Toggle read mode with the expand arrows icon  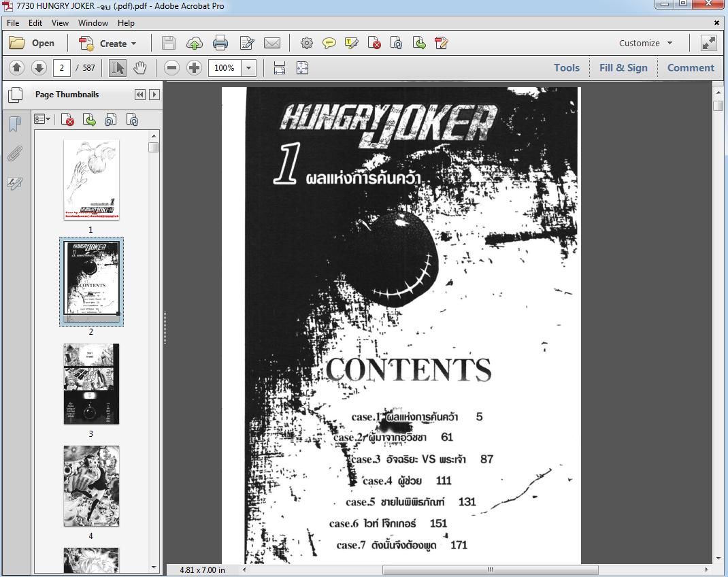708,43
